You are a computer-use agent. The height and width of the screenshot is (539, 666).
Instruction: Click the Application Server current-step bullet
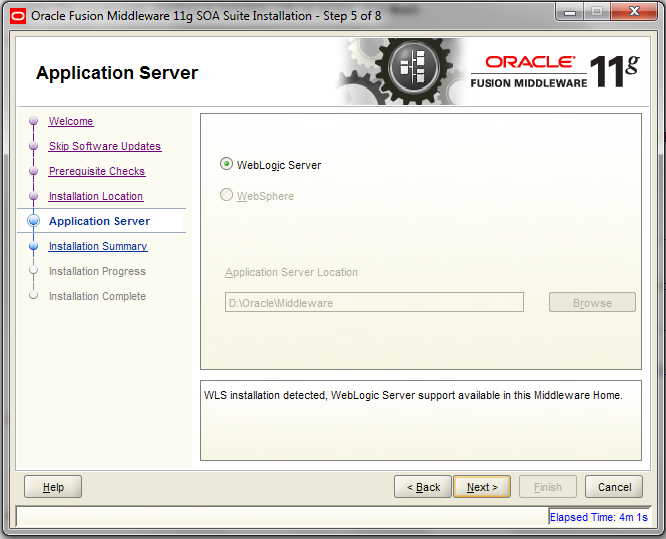pyautogui.click(x=34, y=221)
